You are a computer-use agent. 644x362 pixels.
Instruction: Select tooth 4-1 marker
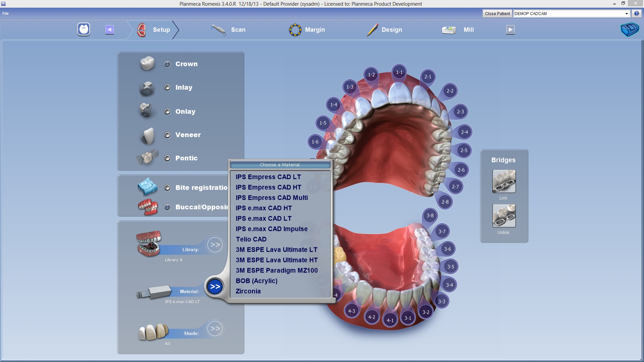pos(390,320)
